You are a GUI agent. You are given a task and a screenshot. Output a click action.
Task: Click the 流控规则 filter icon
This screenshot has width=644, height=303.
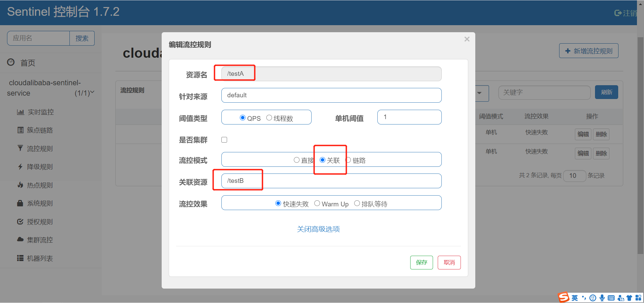(x=20, y=148)
